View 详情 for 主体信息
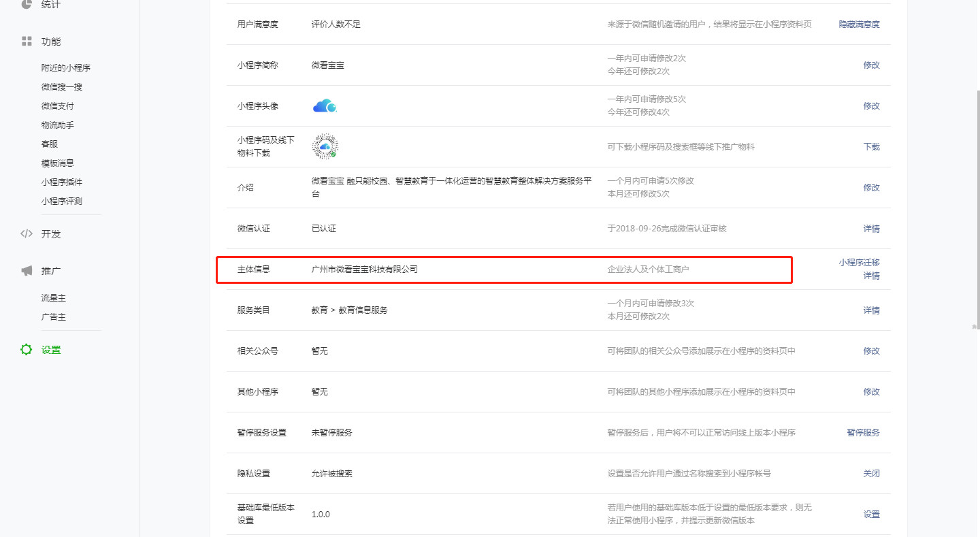Viewport: 980px width, 537px height. [x=872, y=276]
